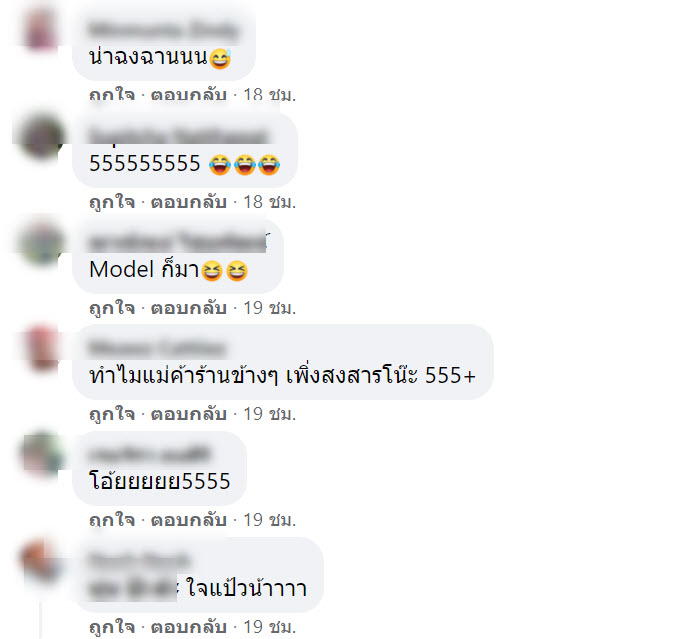The image size is (680, 639).
Task: Open avatar beside the 'Model ก็มา' comment
Action: click(x=42, y=243)
